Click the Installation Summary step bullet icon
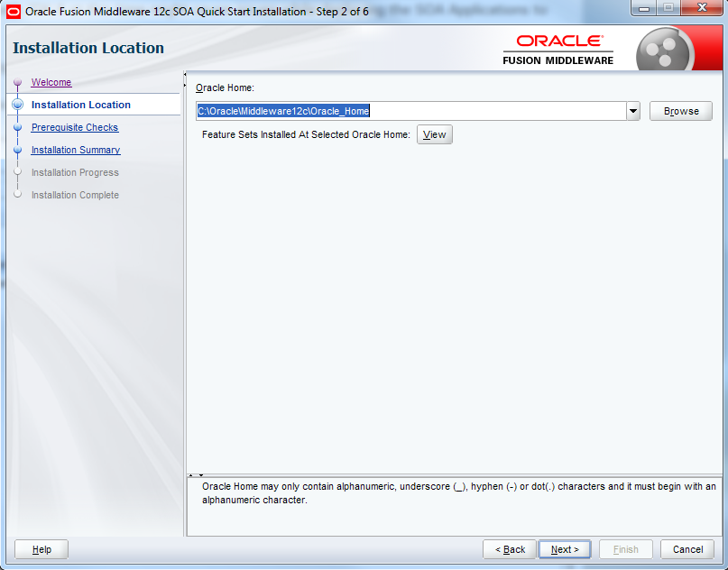The width and height of the screenshot is (728, 570). [18, 150]
